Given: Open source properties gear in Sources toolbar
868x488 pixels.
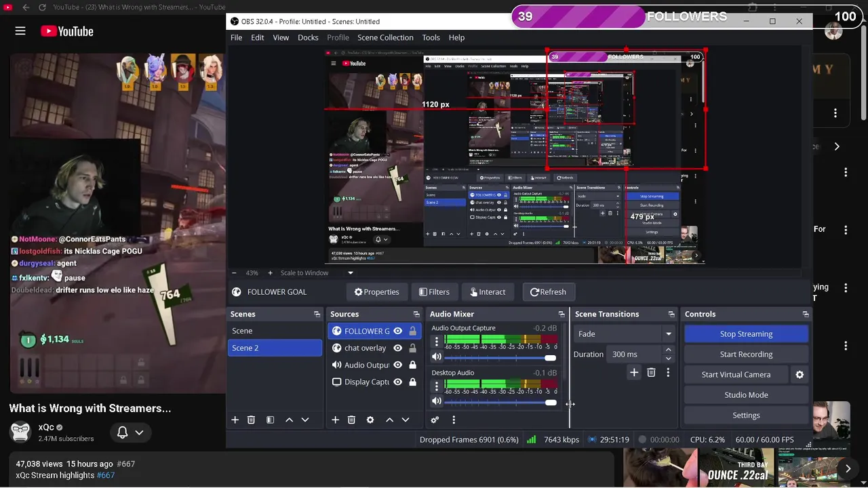Looking at the screenshot, I should point(370,420).
